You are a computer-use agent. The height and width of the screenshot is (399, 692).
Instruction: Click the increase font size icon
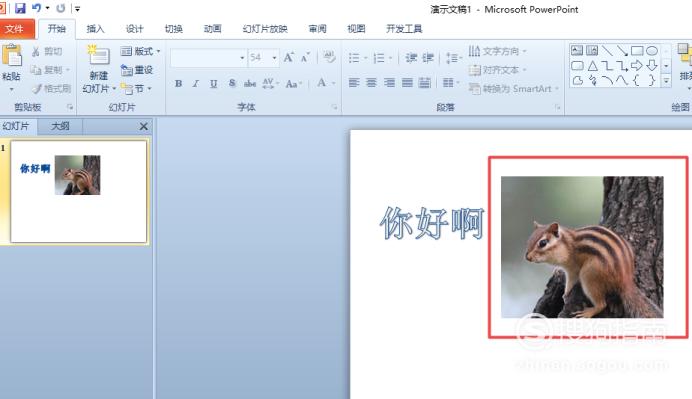click(x=289, y=57)
